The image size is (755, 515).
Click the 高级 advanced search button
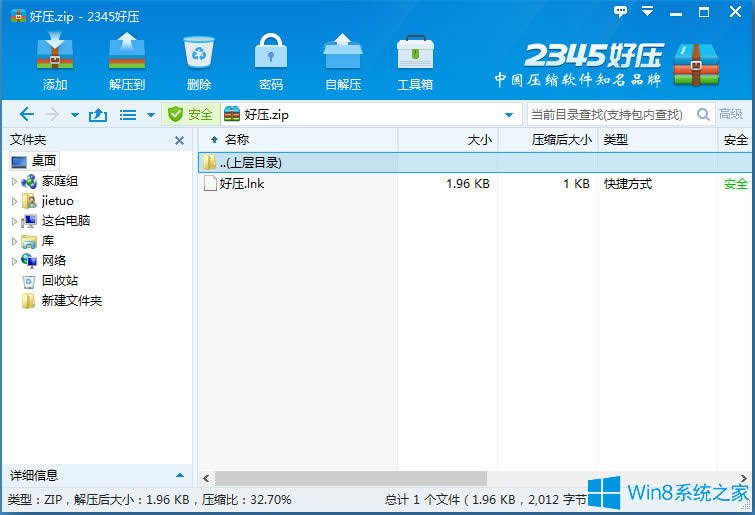(x=731, y=115)
